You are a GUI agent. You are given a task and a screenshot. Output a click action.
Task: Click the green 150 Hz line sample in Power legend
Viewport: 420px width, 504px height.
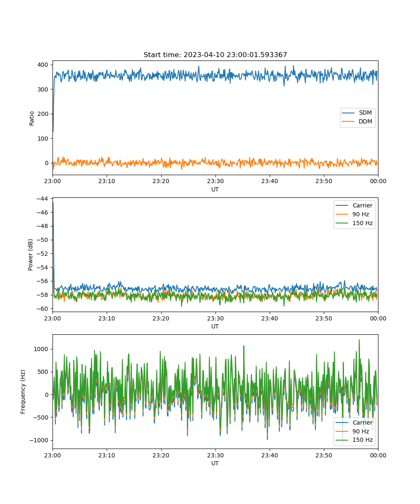(343, 223)
